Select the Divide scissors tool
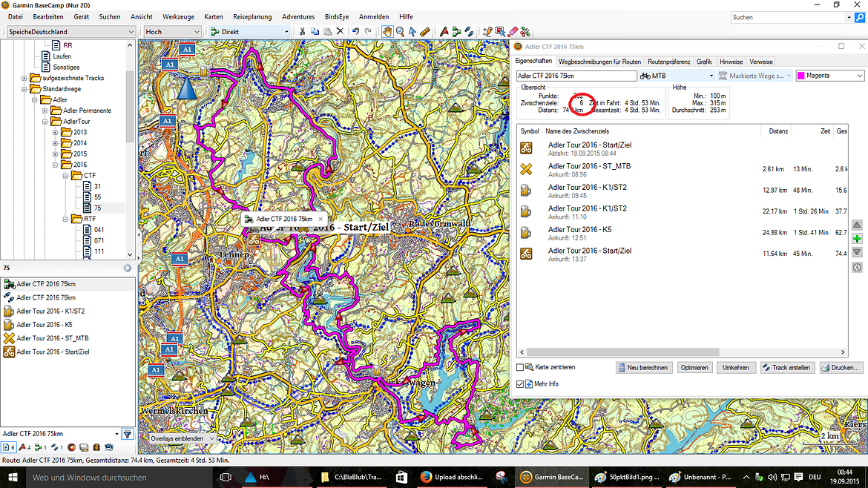 click(526, 32)
